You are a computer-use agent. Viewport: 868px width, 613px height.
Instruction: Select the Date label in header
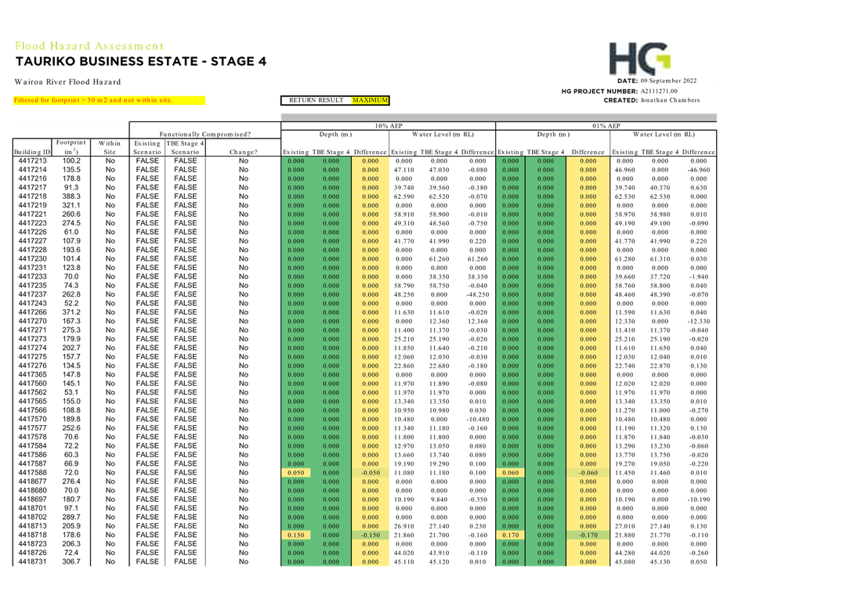click(627, 81)
